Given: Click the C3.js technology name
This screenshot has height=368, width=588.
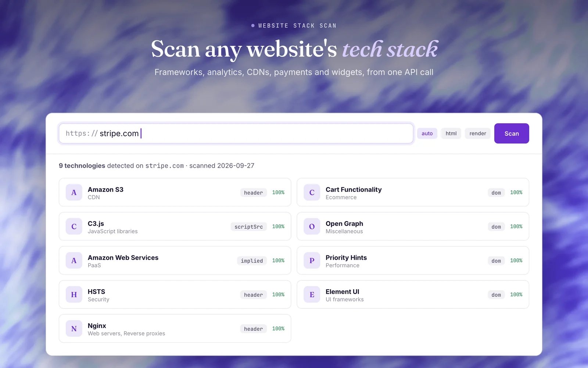Looking at the screenshot, I should [96, 223].
